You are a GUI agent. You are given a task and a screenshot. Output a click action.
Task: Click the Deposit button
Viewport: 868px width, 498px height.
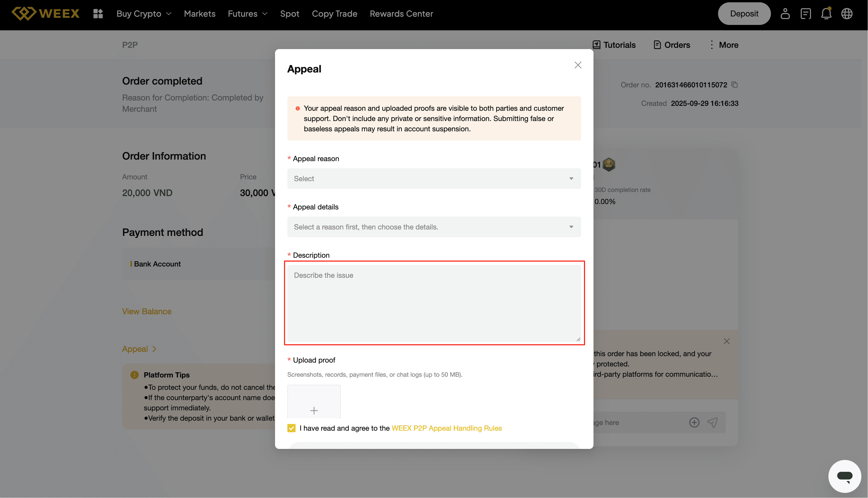[744, 14]
